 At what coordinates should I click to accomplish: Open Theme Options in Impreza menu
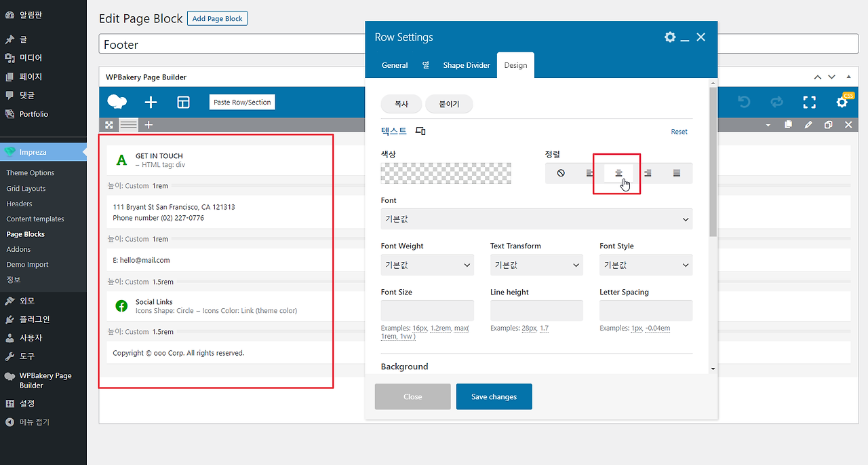coord(31,173)
